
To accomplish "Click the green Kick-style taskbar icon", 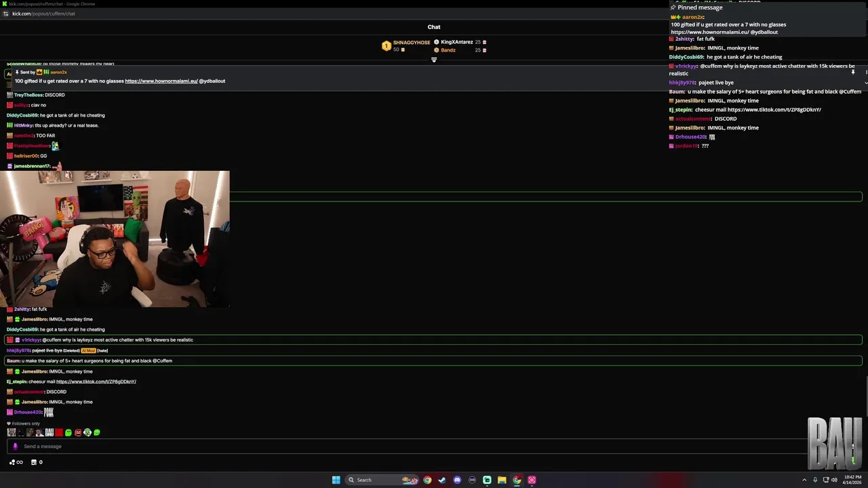I will coord(487,480).
